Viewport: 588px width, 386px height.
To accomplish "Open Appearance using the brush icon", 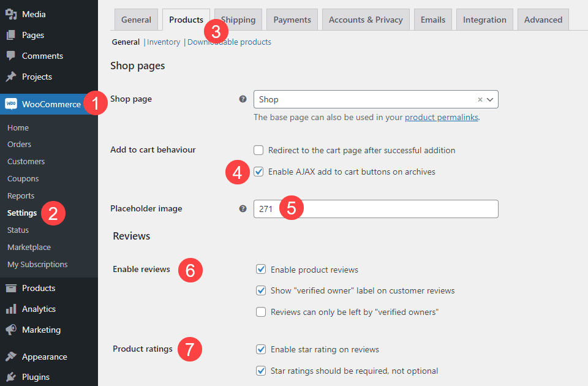I will point(12,356).
